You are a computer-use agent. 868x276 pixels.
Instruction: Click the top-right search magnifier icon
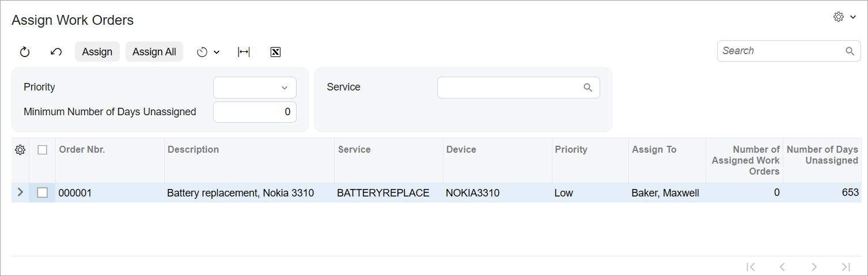(850, 51)
